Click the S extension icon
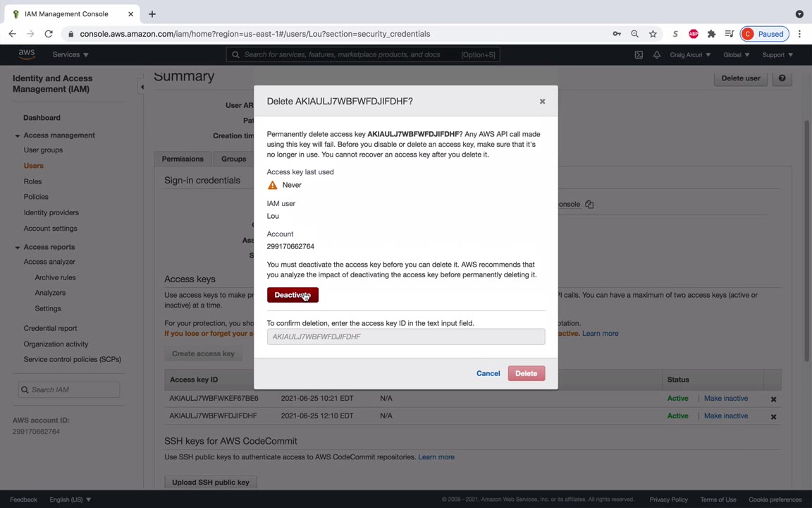 pos(675,34)
